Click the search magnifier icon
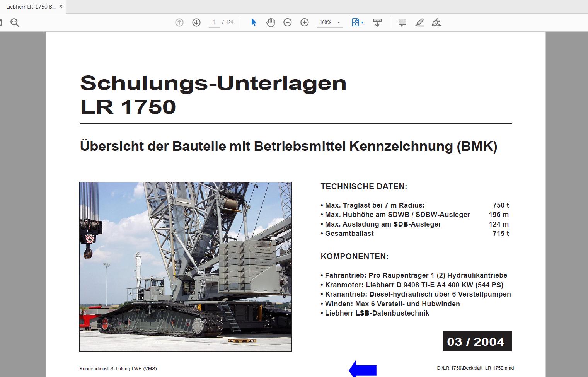The height and width of the screenshot is (377, 588). point(15,22)
